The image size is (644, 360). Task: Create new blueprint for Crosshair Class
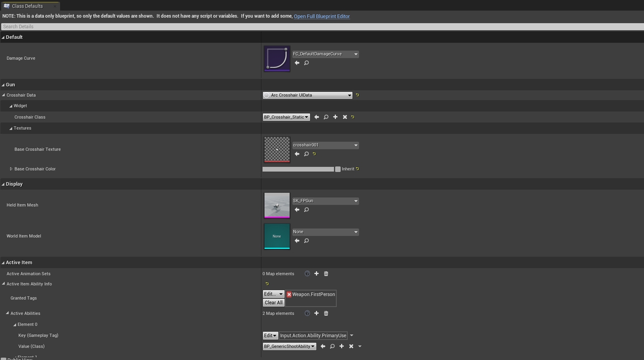click(x=335, y=117)
